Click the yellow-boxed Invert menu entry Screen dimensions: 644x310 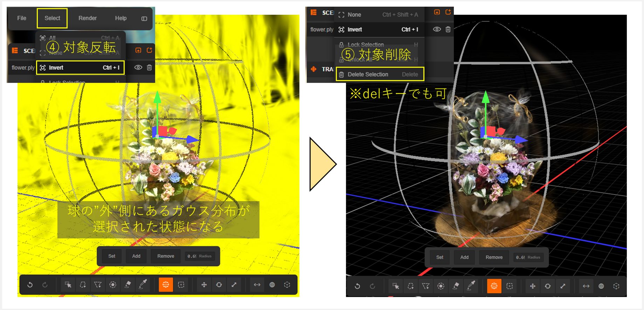80,68
